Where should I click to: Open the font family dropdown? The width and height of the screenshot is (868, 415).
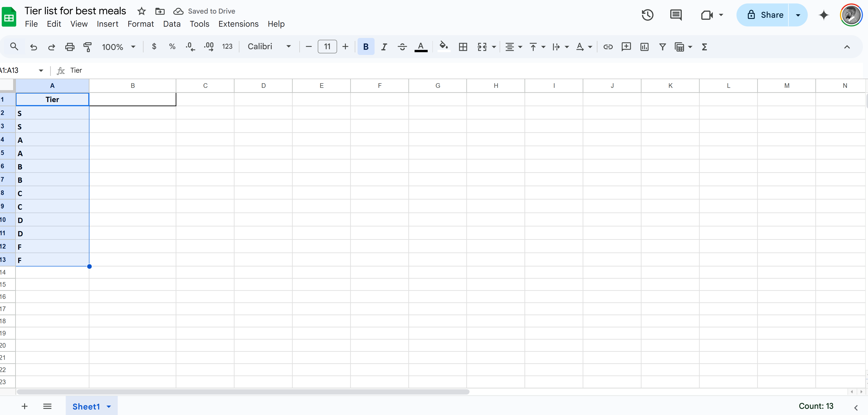(269, 47)
